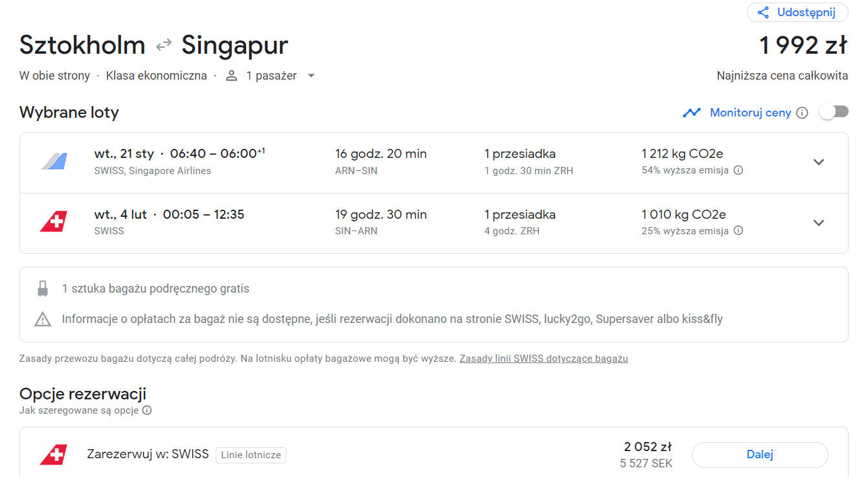The image size is (868, 477).
Task: Open info icon by Jak szeregowane są opcje
Action: 147,410
